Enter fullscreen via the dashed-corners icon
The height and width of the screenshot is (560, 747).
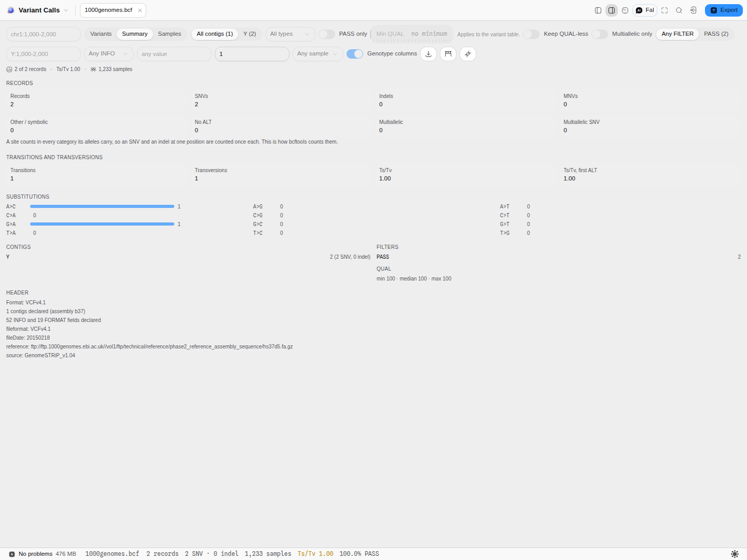[665, 10]
